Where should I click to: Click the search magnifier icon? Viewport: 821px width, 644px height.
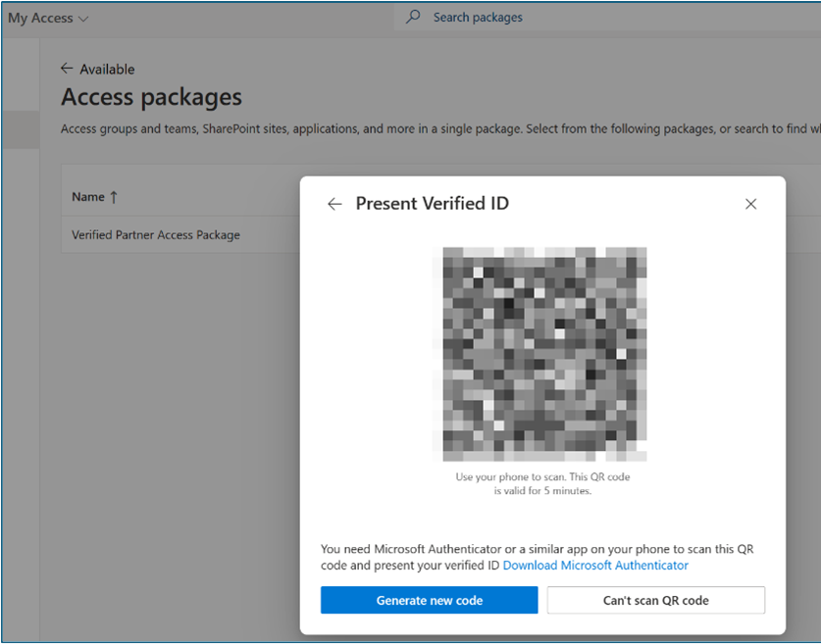pyautogui.click(x=413, y=17)
